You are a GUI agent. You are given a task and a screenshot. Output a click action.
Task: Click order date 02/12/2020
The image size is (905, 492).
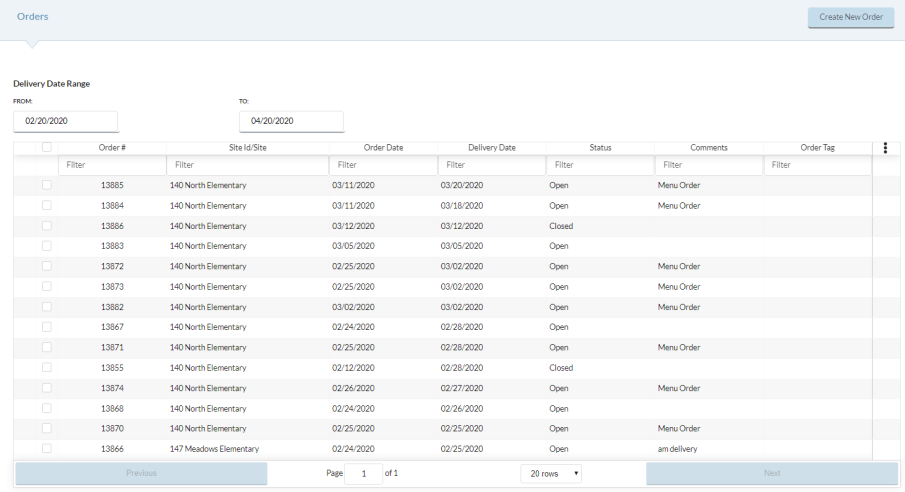pyautogui.click(x=353, y=368)
